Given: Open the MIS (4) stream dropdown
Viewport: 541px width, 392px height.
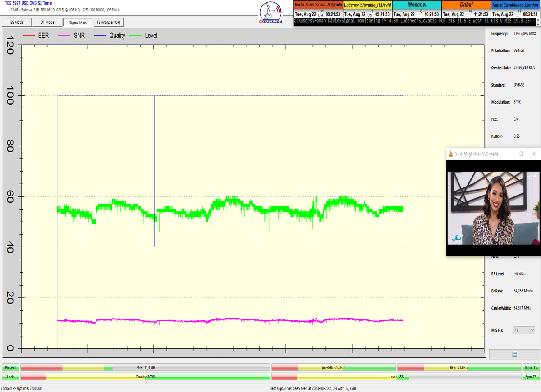Looking at the screenshot, I should (524, 330).
